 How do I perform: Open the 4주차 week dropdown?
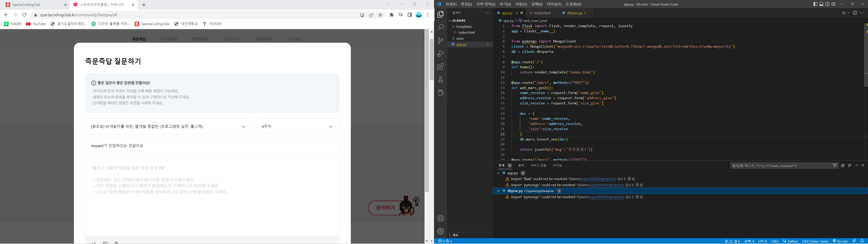coord(297,126)
